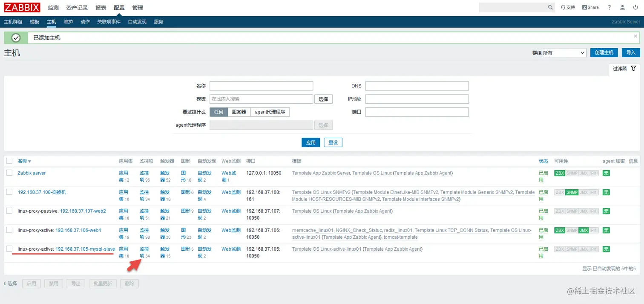Image resolution: width=644 pixels, height=304 pixels.
Task: Reset the filter with 重设
Action: click(x=333, y=142)
